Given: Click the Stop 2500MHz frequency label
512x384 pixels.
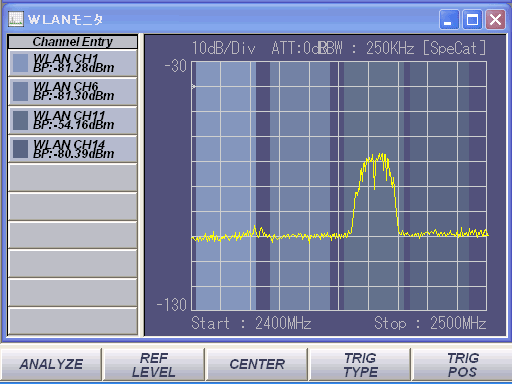Looking at the screenshot, I should coord(430,323).
